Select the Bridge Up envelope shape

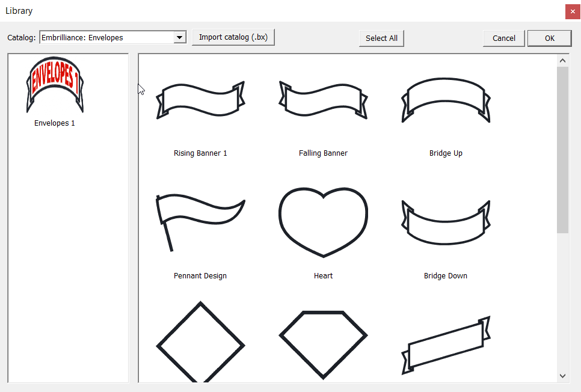446,100
